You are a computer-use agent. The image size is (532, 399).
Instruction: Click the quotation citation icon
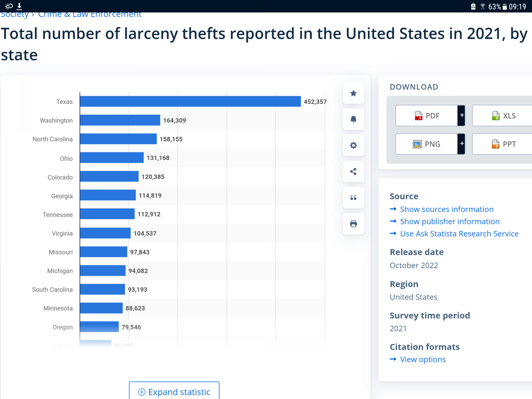click(x=353, y=198)
